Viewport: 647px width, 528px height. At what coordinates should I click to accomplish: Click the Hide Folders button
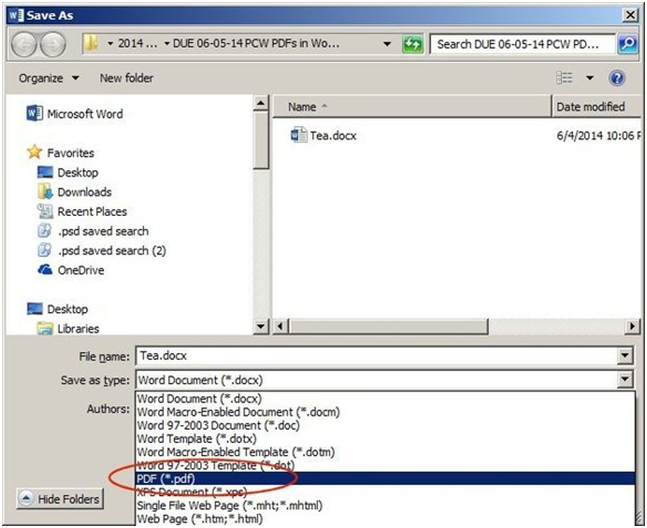[x=60, y=499]
